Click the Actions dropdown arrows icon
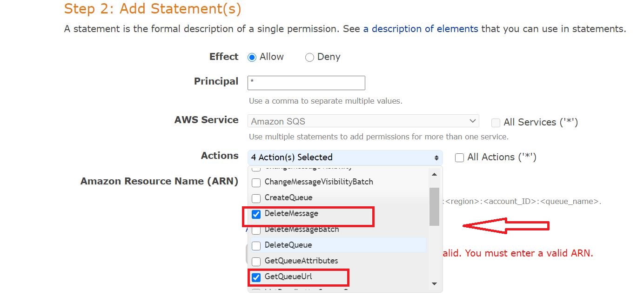 (x=436, y=158)
